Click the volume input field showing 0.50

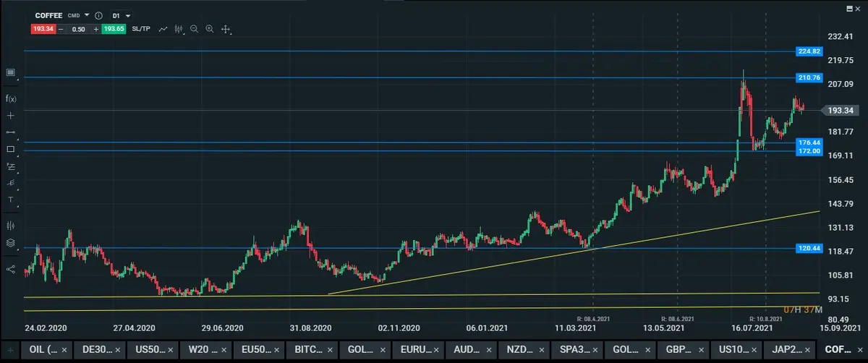(78, 29)
